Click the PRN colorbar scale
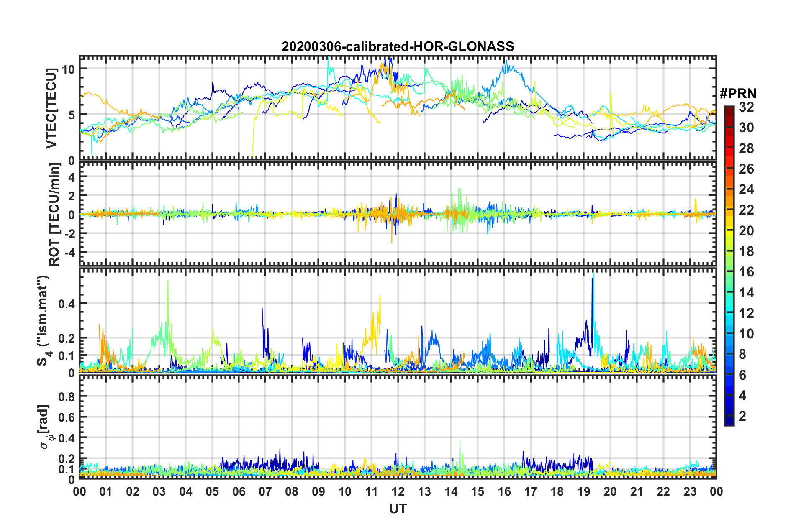 [729, 266]
